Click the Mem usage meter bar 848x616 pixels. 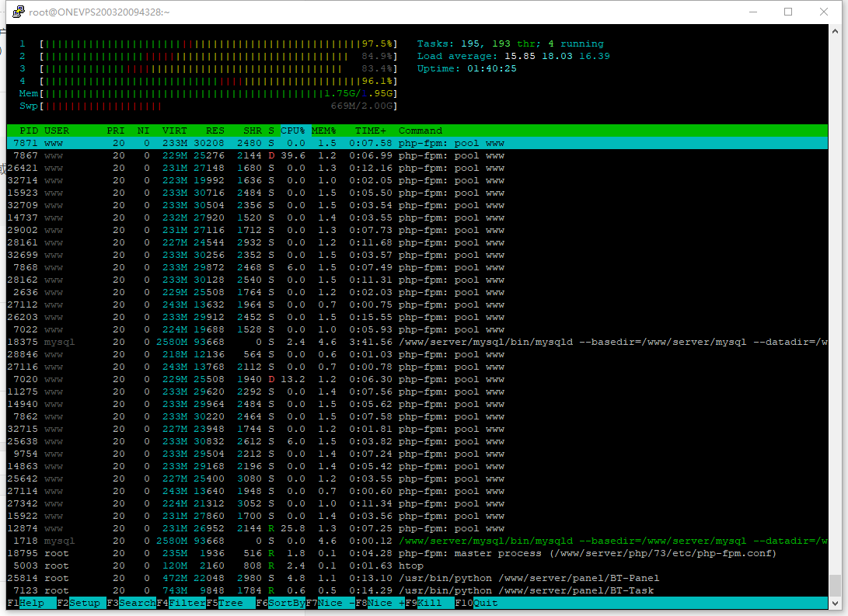[x=208, y=93]
